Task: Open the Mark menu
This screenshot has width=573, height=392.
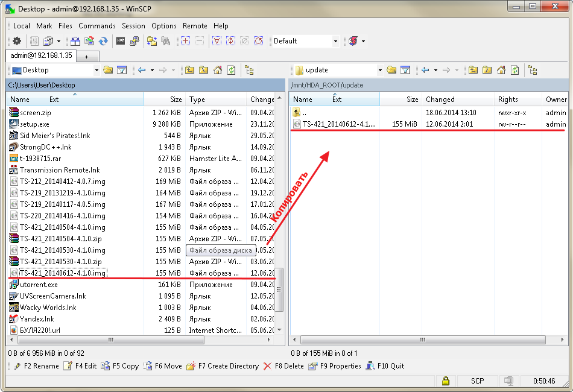Action: tap(44, 26)
